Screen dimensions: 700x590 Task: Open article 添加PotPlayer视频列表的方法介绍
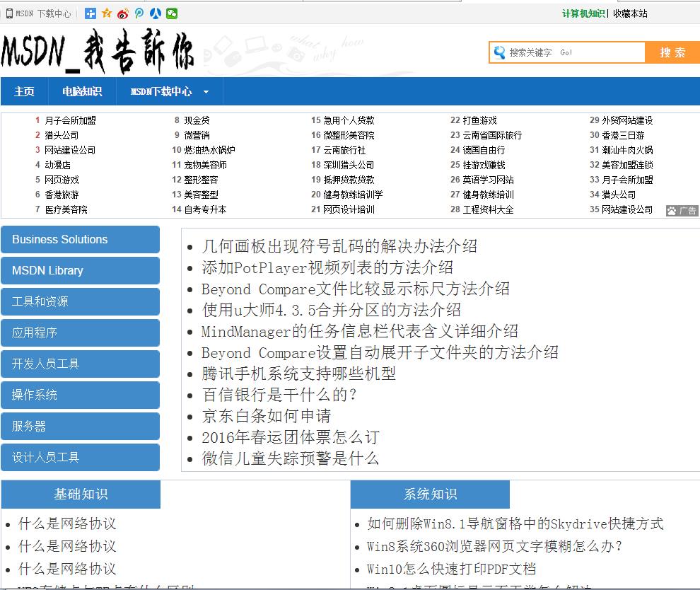(x=327, y=267)
